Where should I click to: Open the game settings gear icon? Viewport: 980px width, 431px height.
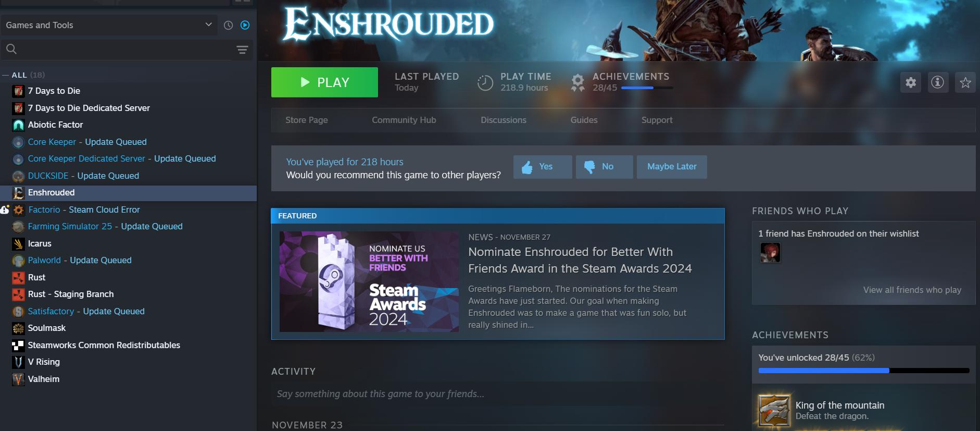pos(911,82)
